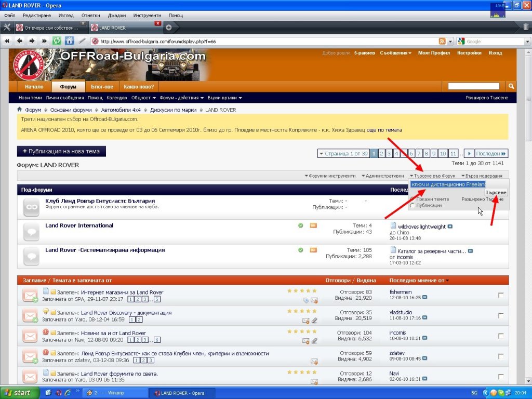Click the green mark-read icon for Land Rover -Систематизирана информация
This screenshot has height=399, width=532.
tap(301, 250)
